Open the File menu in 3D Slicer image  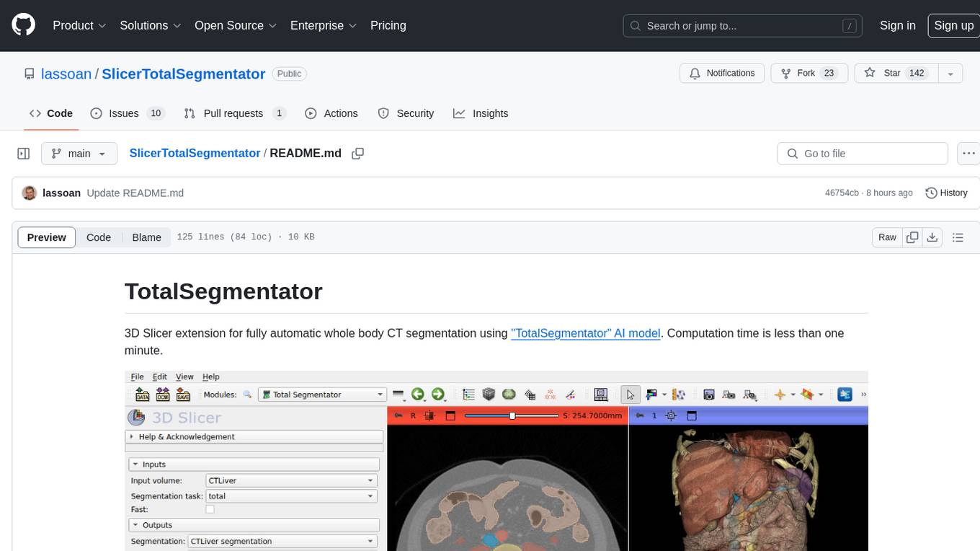(x=137, y=376)
